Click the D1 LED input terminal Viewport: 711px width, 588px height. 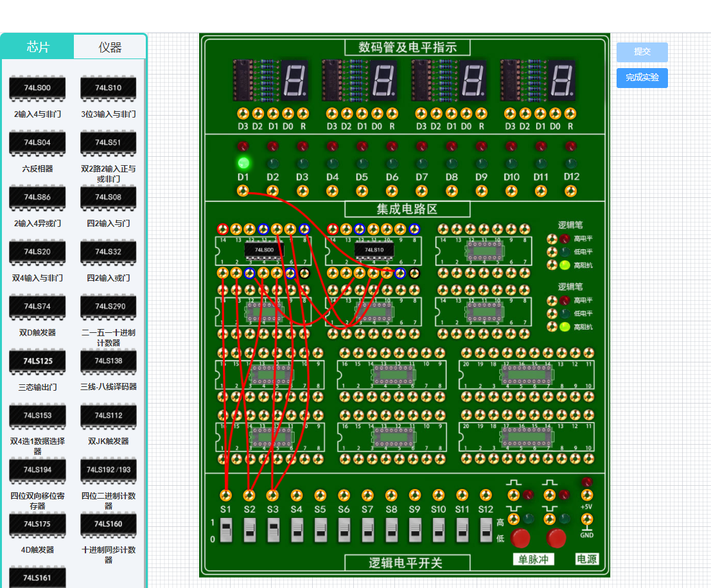pyautogui.click(x=243, y=191)
